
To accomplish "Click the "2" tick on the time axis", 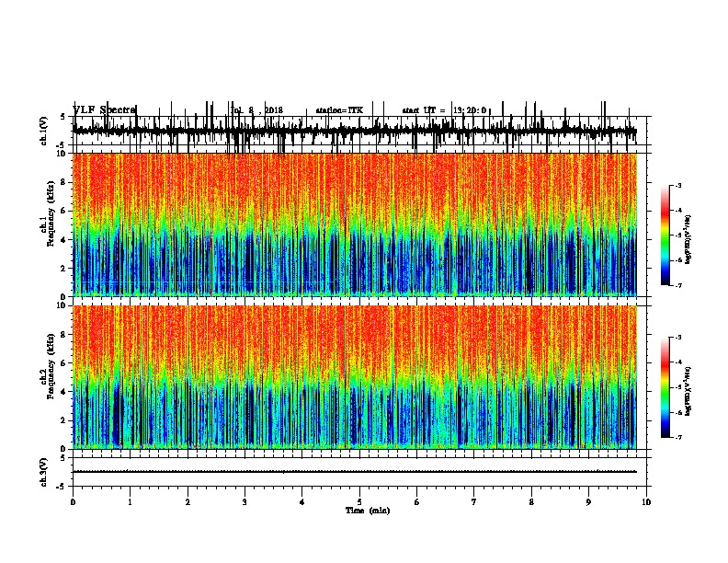I will click(188, 502).
